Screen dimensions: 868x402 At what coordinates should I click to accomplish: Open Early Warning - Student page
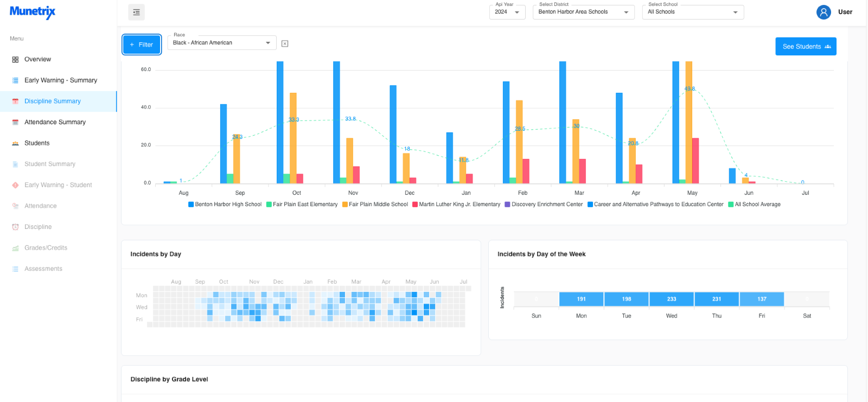pos(58,185)
